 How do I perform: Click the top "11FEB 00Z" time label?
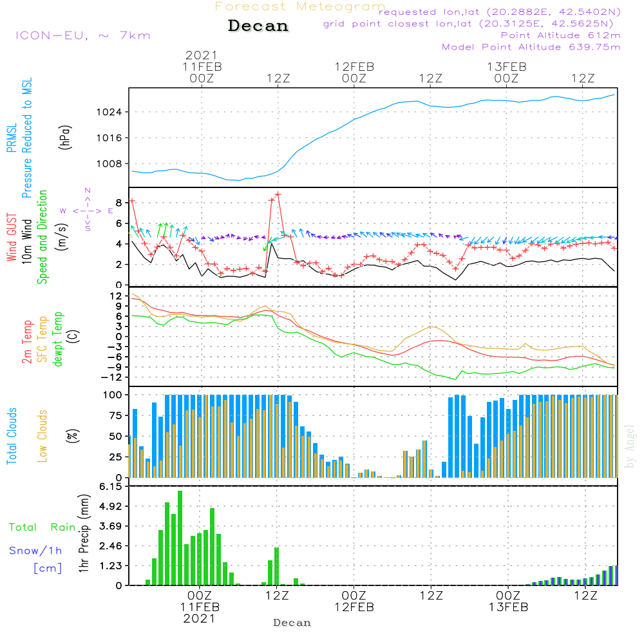point(202,72)
